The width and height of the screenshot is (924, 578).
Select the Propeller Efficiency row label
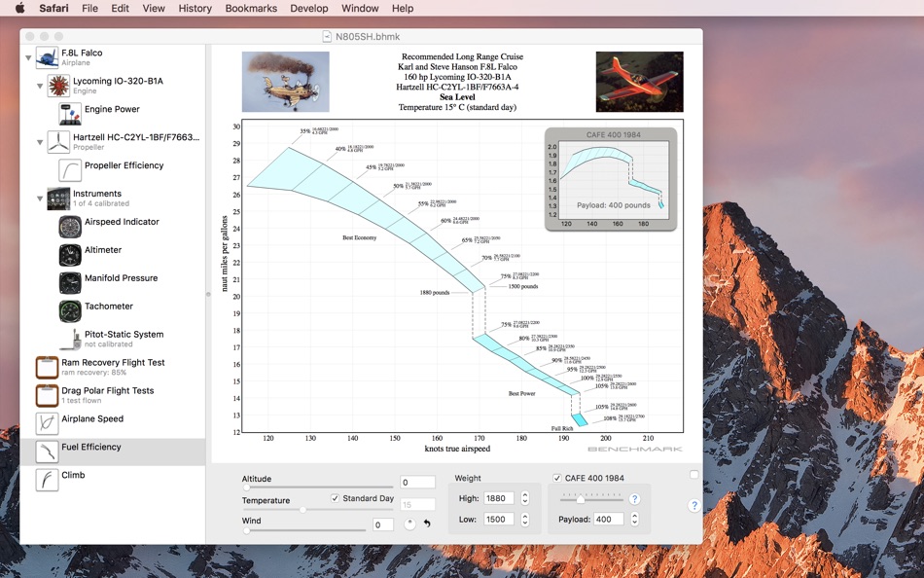124,165
